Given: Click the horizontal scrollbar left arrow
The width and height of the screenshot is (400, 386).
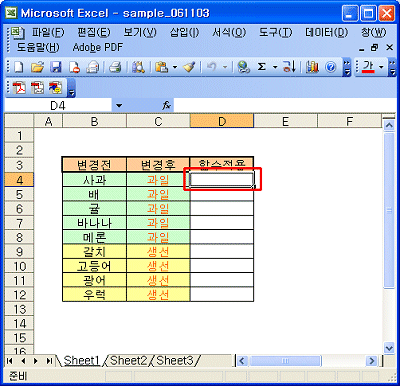Looking at the screenshot, I should 242,361.
